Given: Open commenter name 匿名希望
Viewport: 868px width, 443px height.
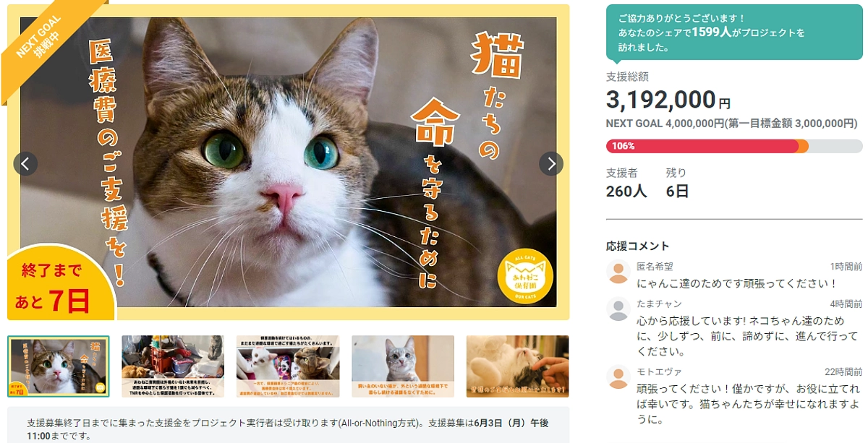Looking at the screenshot, I should click(x=655, y=267).
